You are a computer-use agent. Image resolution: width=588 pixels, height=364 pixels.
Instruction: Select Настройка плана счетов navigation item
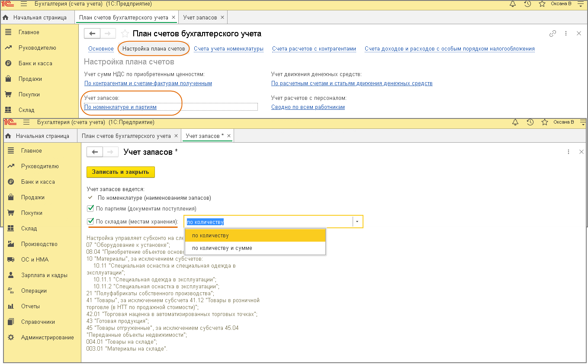tap(154, 49)
